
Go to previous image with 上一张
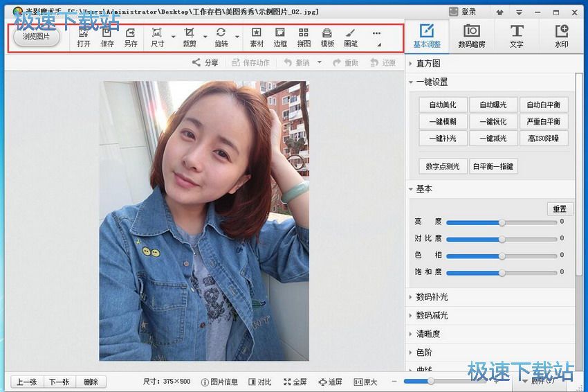[27, 382]
